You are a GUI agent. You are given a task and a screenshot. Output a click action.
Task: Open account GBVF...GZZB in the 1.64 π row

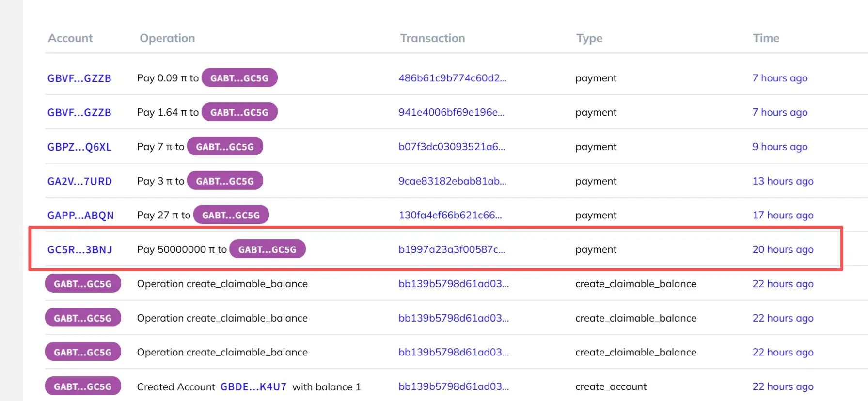79,113
